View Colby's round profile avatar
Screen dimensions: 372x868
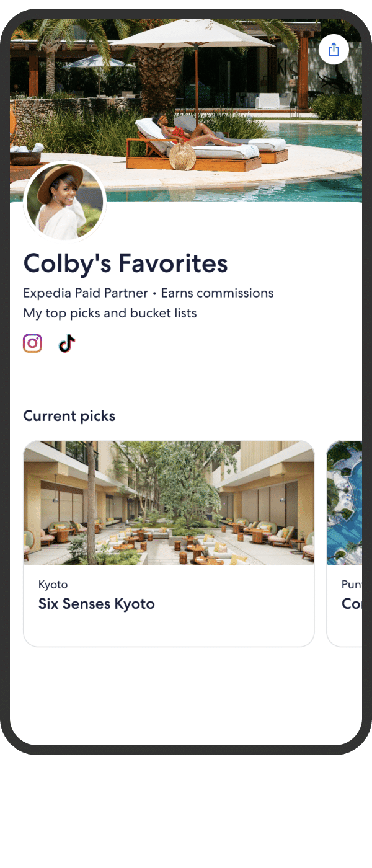(64, 202)
